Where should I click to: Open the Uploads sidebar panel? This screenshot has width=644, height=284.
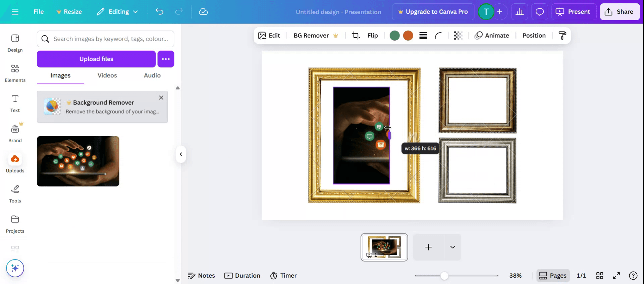click(15, 164)
